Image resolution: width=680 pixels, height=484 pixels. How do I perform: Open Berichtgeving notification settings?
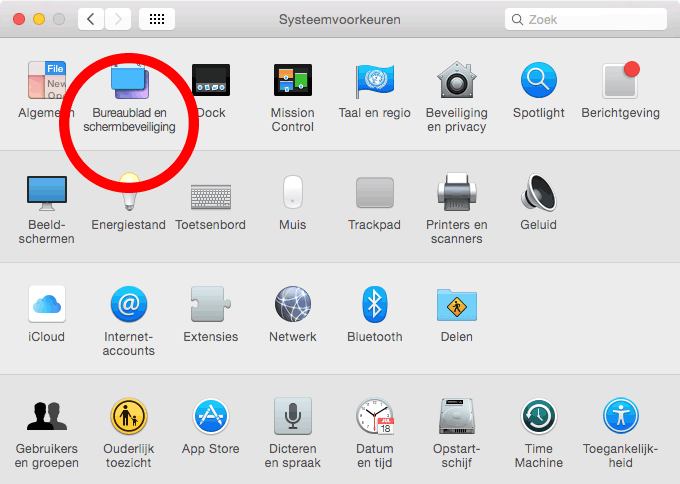click(620, 82)
